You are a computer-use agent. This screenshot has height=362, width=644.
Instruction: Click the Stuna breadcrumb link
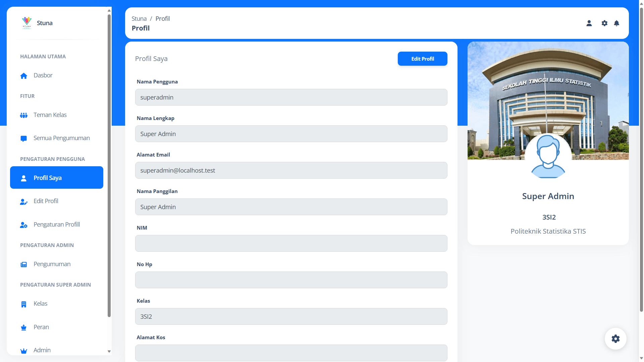click(x=139, y=19)
